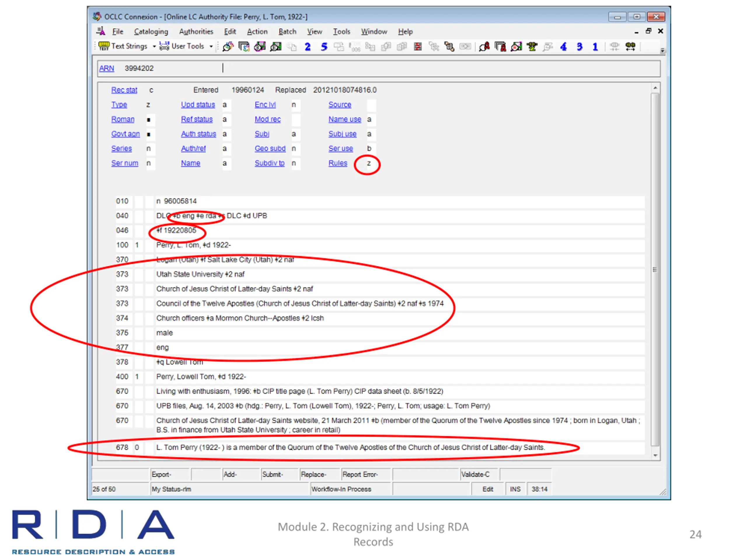Screen dimensions: 747x560
Task: Click the 373 Utah State University field
Action: pos(399,274)
